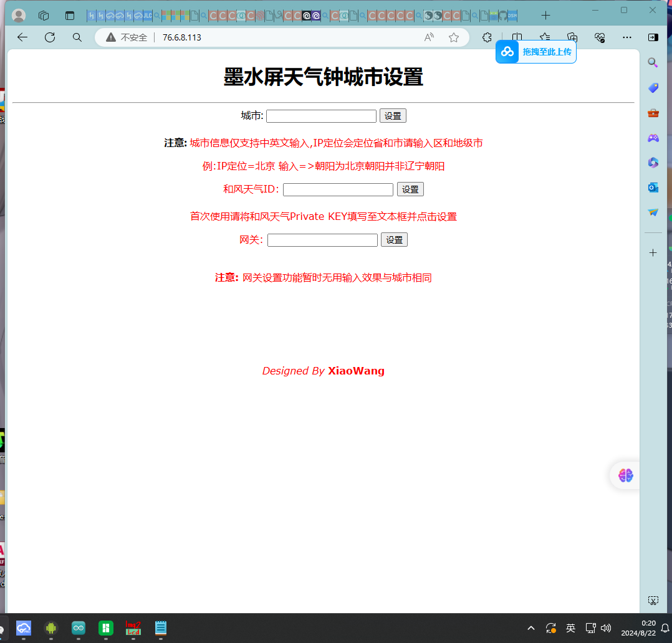Click the 拖拽至此上传 cloud upload button

[536, 52]
